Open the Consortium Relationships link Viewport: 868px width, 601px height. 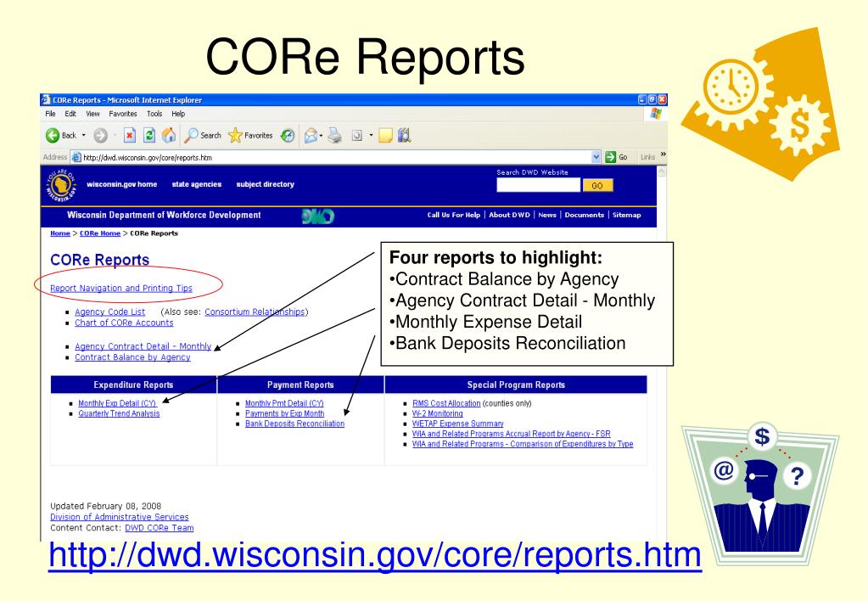(x=255, y=312)
